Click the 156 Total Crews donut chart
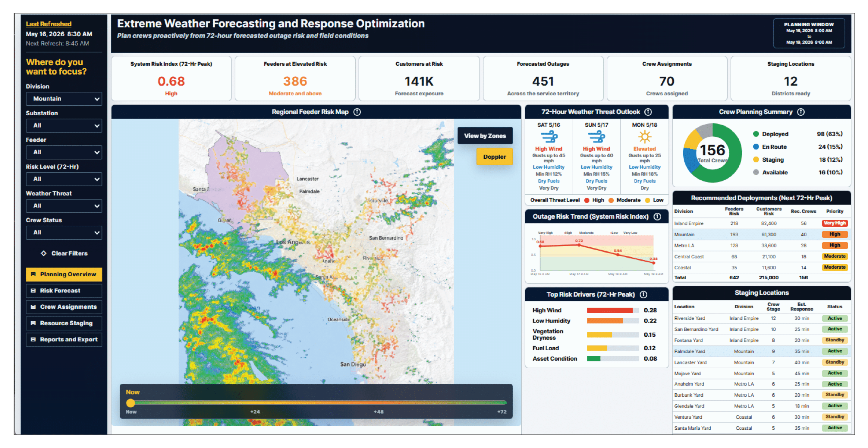Screen dimensions: 868x448 coord(712,153)
